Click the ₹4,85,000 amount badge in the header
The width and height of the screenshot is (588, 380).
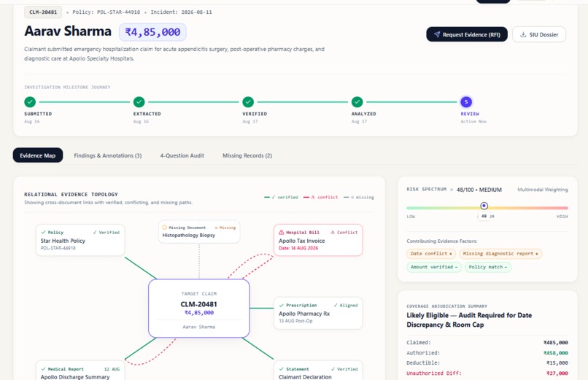pos(152,32)
